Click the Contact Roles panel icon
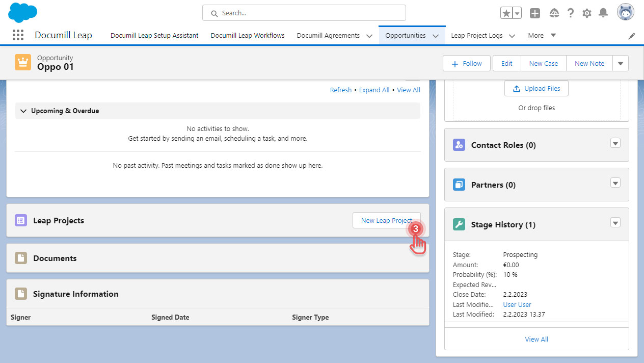The image size is (644, 363). point(459,145)
